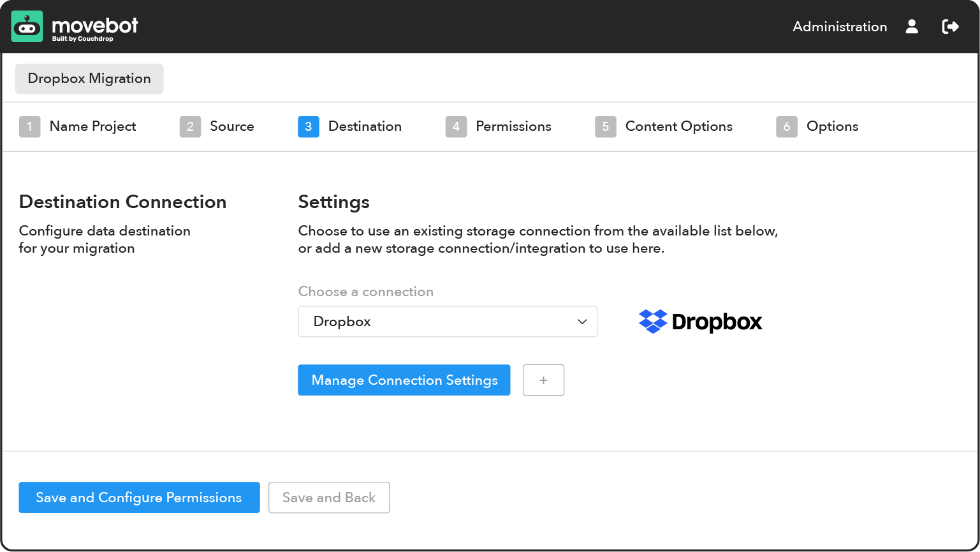Open the user profile icon
Image resolution: width=980 pixels, height=552 pixels.
[912, 27]
